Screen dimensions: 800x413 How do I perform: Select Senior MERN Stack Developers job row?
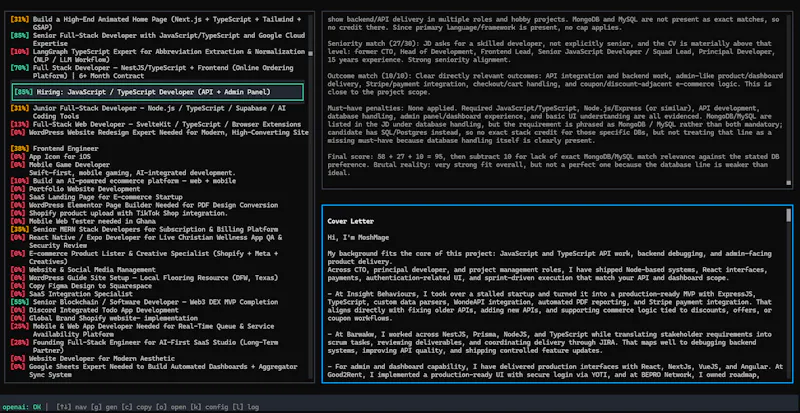(x=144, y=230)
